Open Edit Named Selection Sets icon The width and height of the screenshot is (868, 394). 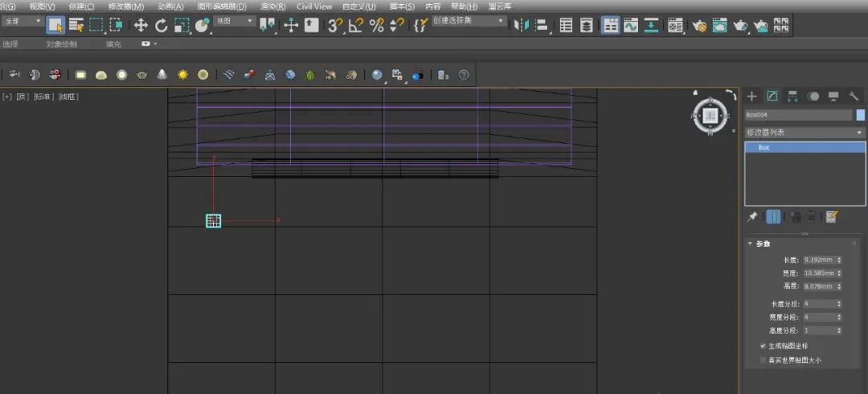coord(421,25)
